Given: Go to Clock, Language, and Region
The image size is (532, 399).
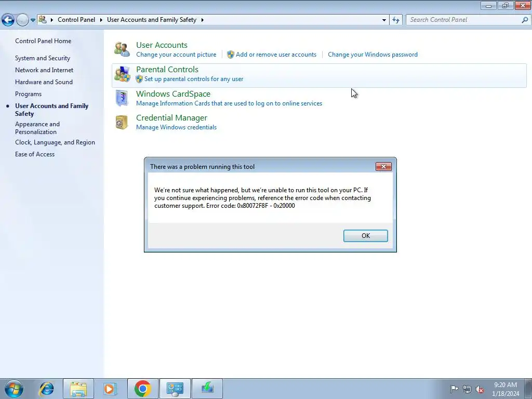Looking at the screenshot, I should pyautogui.click(x=55, y=142).
